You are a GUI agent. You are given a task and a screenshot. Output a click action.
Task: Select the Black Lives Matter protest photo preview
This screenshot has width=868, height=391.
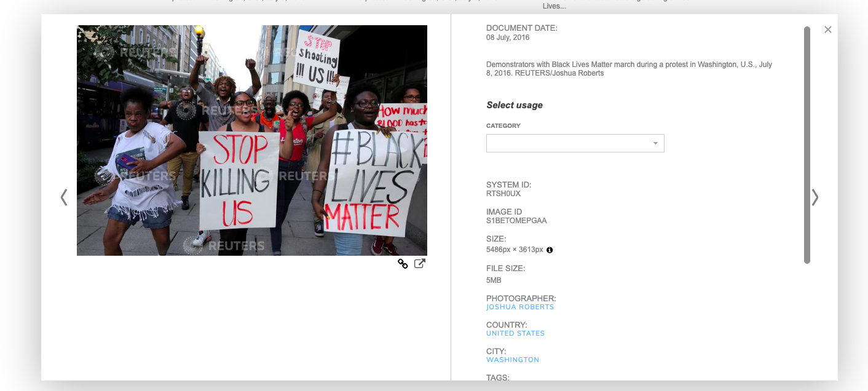pos(252,140)
